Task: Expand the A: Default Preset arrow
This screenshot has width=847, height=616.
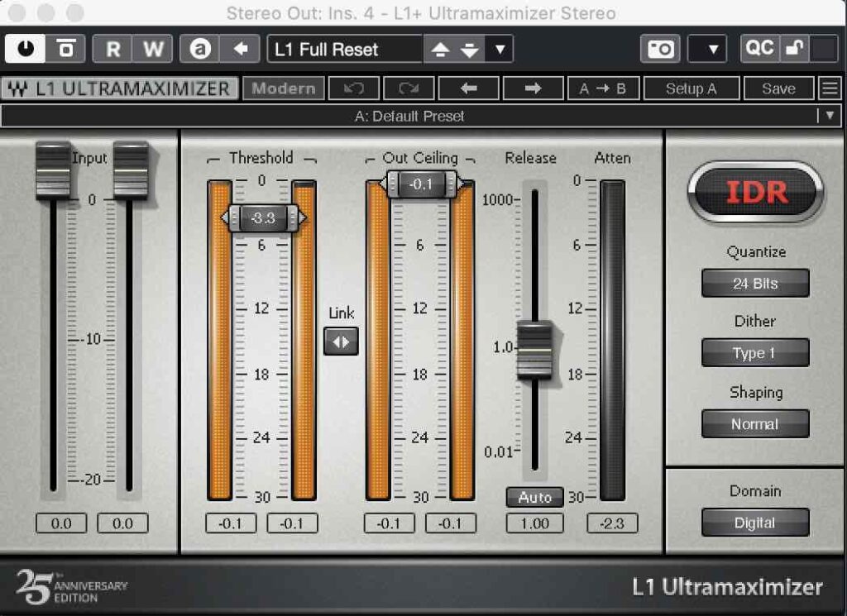Action: coord(829,116)
